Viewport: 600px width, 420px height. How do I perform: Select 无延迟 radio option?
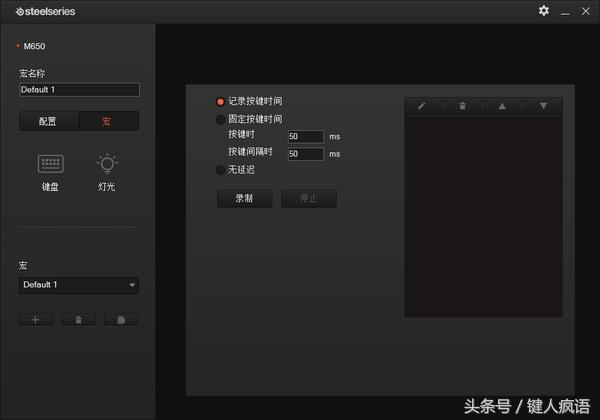[220, 170]
